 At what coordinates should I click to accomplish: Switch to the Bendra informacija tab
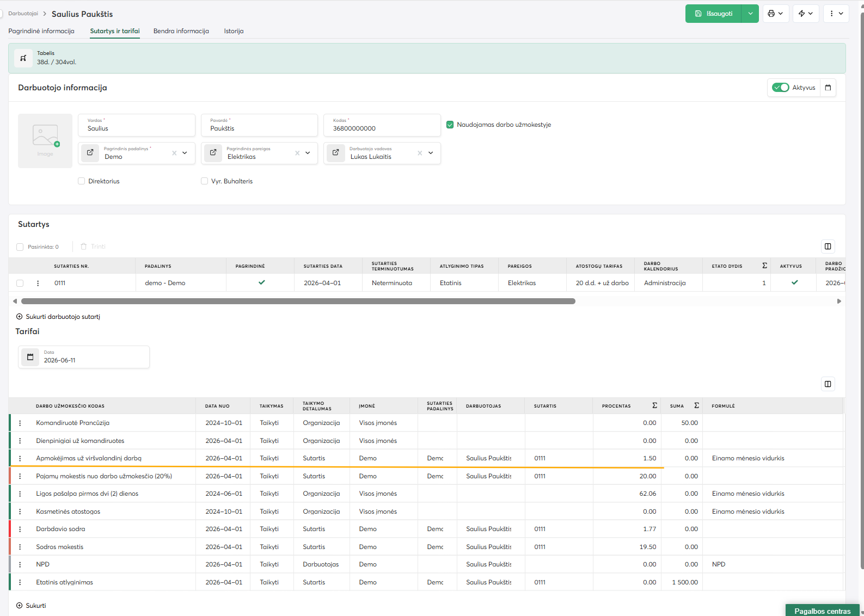181,31
